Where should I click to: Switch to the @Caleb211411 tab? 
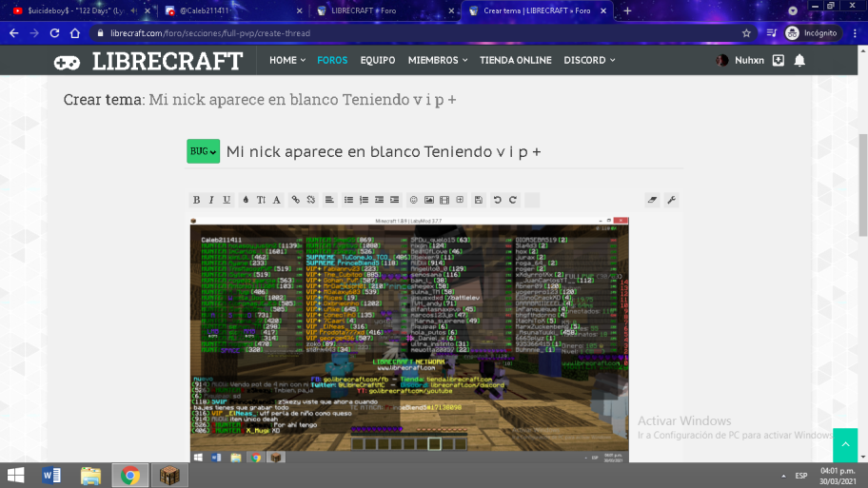233,10
